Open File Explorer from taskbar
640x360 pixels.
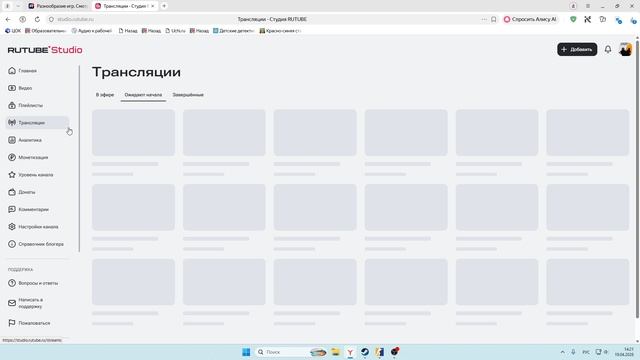click(335, 352)
